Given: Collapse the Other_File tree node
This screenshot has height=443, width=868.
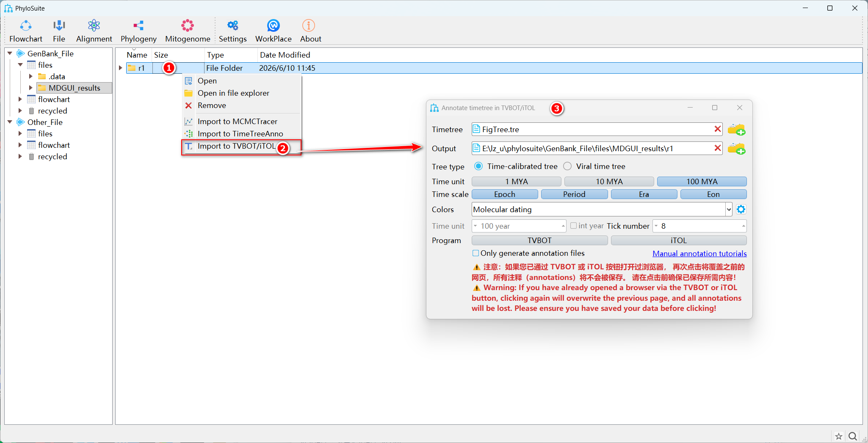Looking at the screenshot, I should [10, 122].
